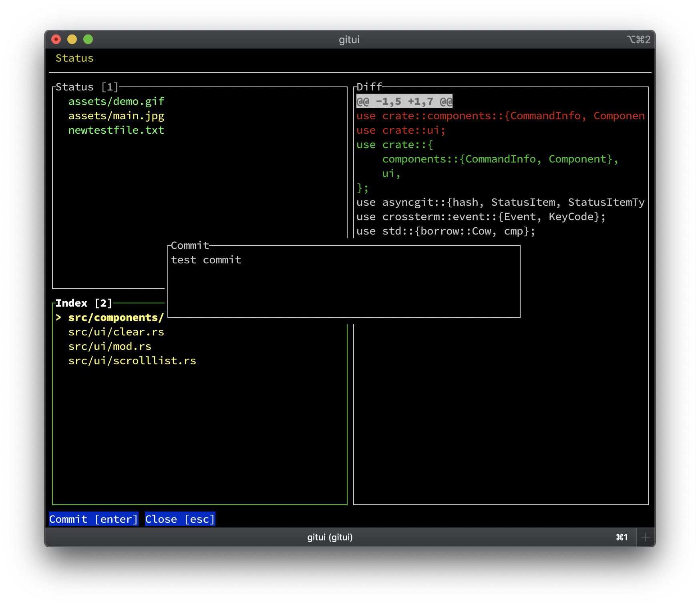Click 'use asyncgit::{hash' context line

[x=501, y=202]
